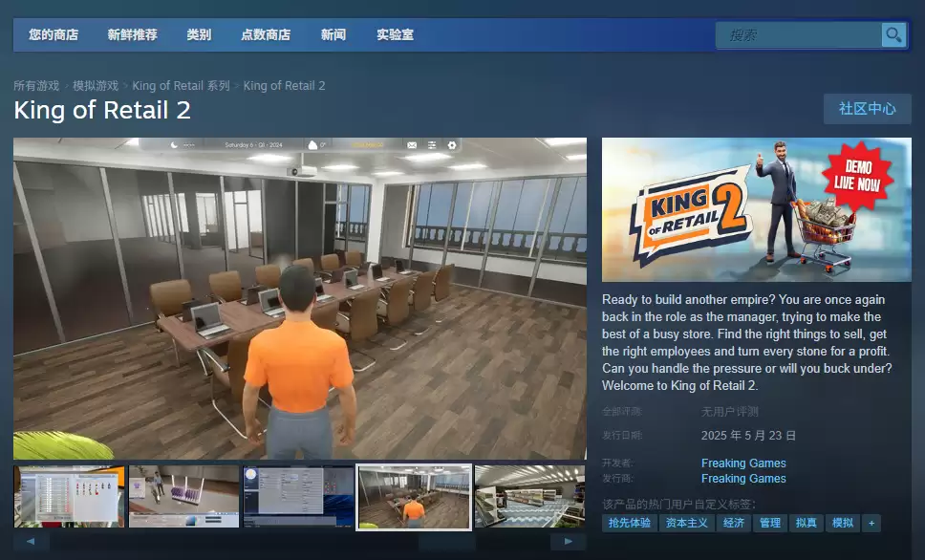Open King of Retail 系列 breadcrumb

pyautogui.click(x=181, y=86)
